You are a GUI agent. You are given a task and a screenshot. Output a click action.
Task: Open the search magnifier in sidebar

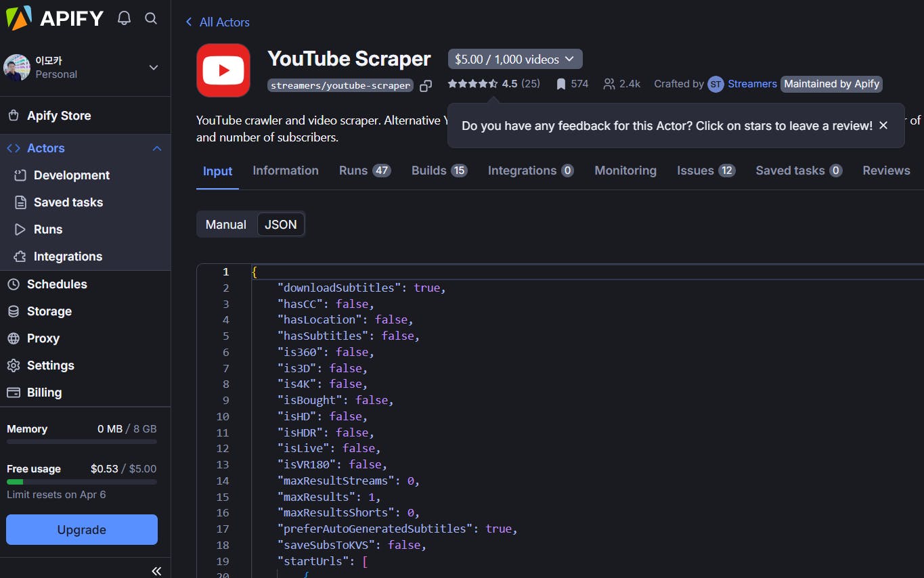click(151, 18)
